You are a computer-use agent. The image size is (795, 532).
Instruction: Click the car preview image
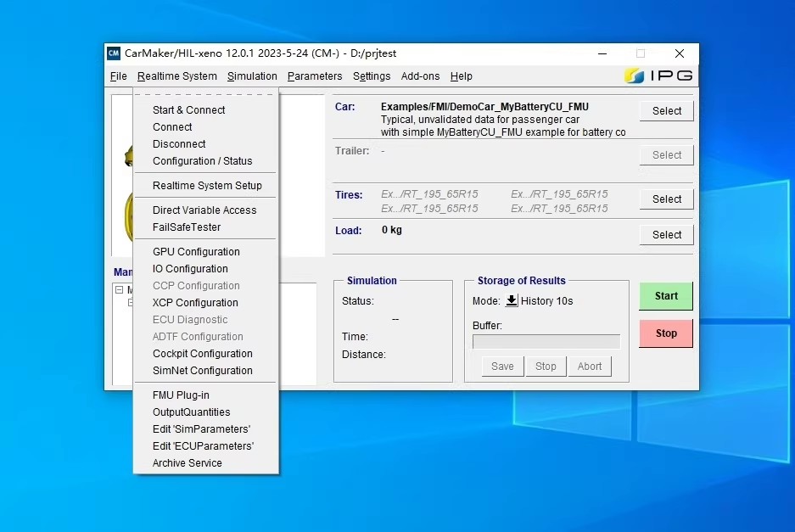pyautogui.click(x=123, y=176)
